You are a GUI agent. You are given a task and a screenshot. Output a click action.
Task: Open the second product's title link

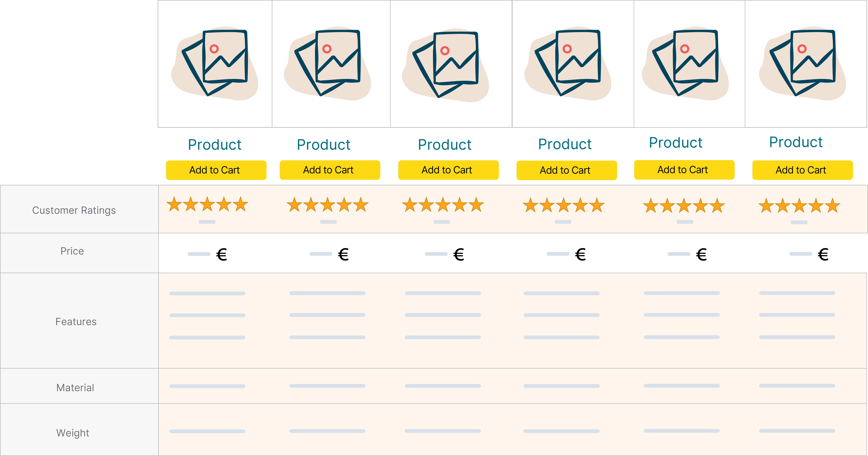pyautogui.click(x=324, y=144)
